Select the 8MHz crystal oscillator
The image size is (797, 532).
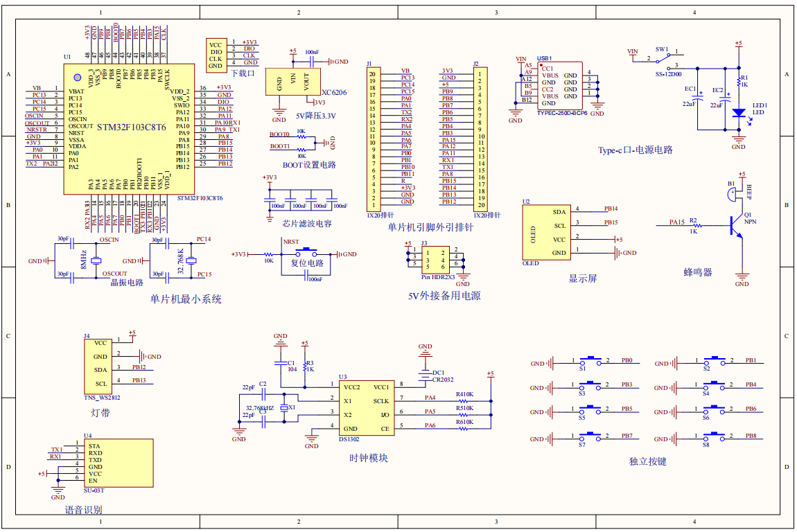(96, 260)
